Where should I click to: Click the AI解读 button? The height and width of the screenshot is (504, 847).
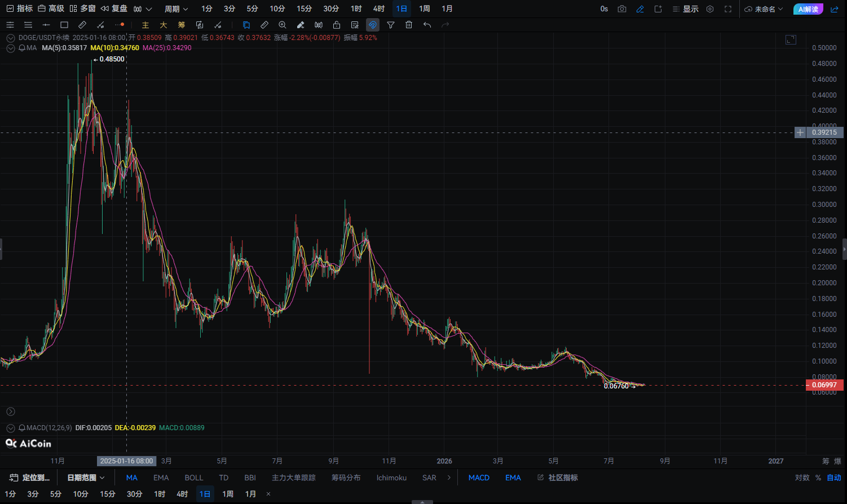(x=808, y=9)
